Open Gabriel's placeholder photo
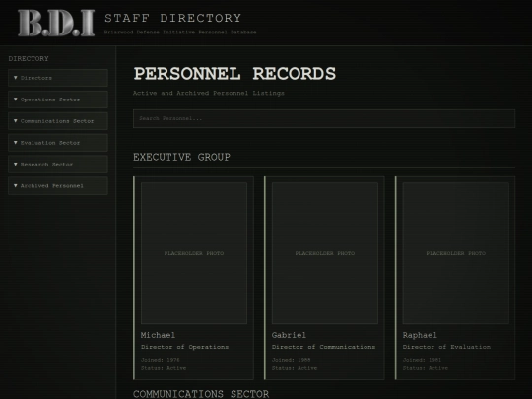The image size is (532, 399). coord(325,253)
